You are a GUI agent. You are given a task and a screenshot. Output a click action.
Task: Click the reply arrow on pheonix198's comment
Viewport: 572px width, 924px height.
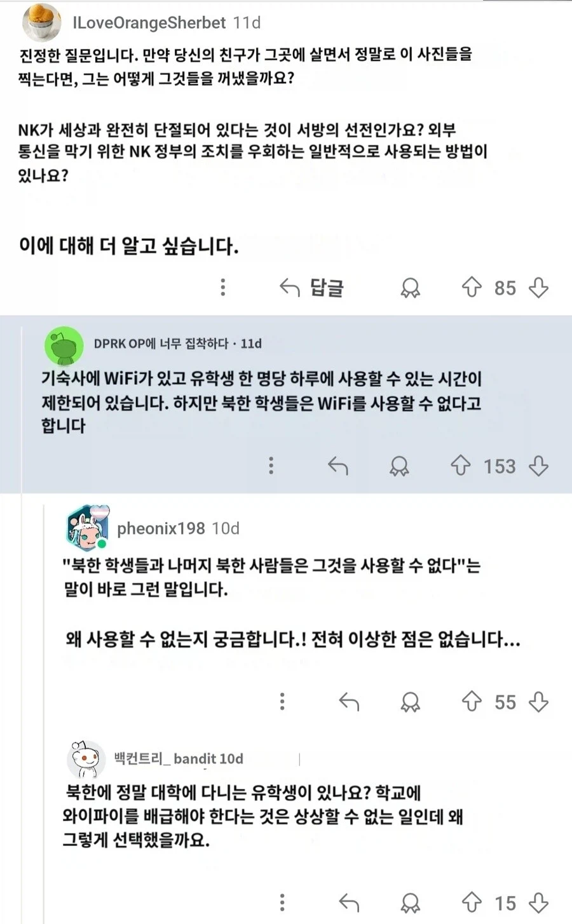point(348,702)
